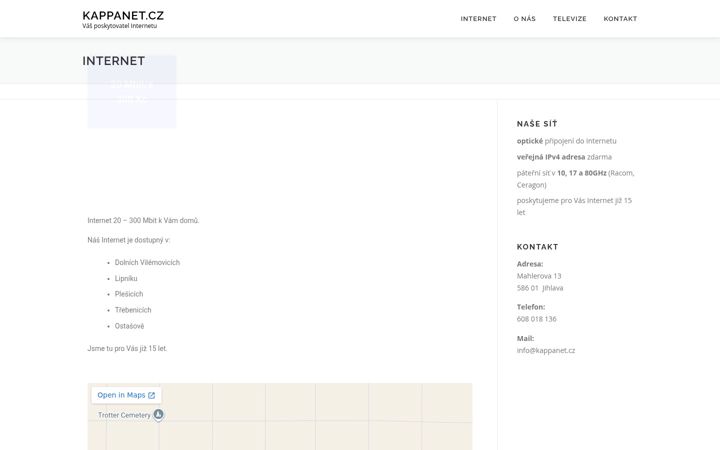Screen dimensions: 720x450
Task: Go to the O NÁS menu item
Action: point(524,19)
